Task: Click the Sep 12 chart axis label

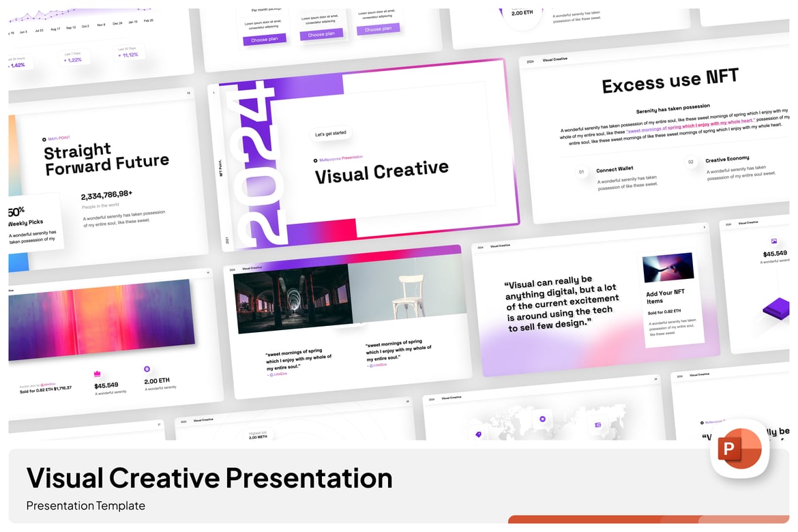Action: click(x=71, y=27)
